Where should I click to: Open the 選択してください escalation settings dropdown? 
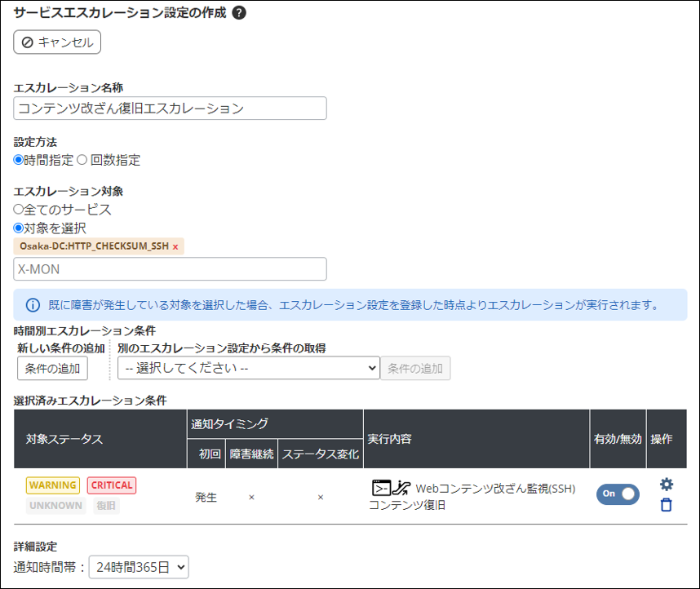tap(248, 368)
